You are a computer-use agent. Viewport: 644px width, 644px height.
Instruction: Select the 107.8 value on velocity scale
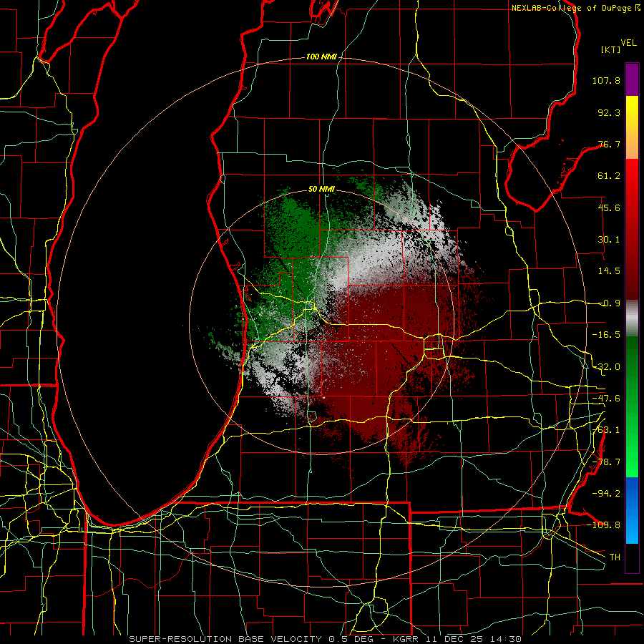pyautogui.click(x=606, y=80)
